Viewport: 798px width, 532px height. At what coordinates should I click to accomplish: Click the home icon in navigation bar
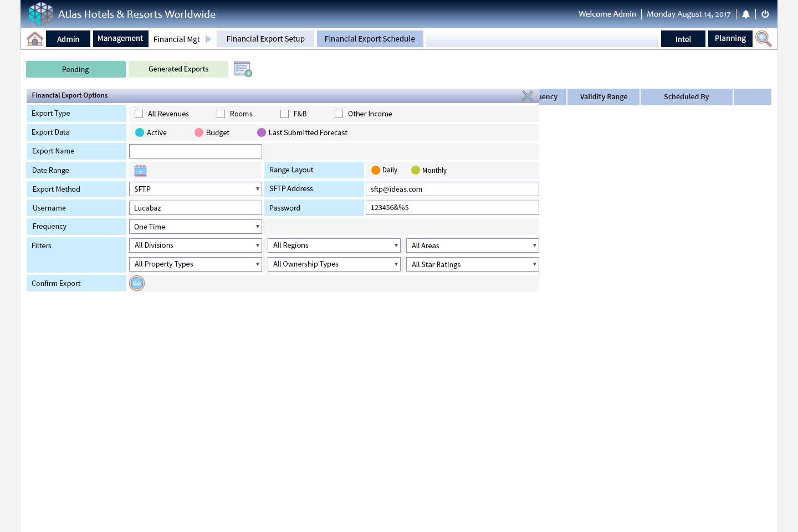pyautogui.click(x=35, y=39)
